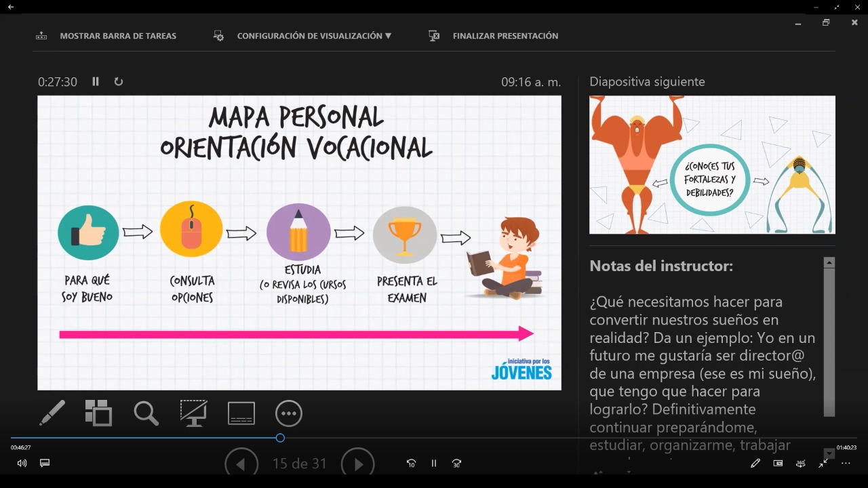Reset the presentation timer
This screenshot has width=868, height=488.
coord(119,81)
